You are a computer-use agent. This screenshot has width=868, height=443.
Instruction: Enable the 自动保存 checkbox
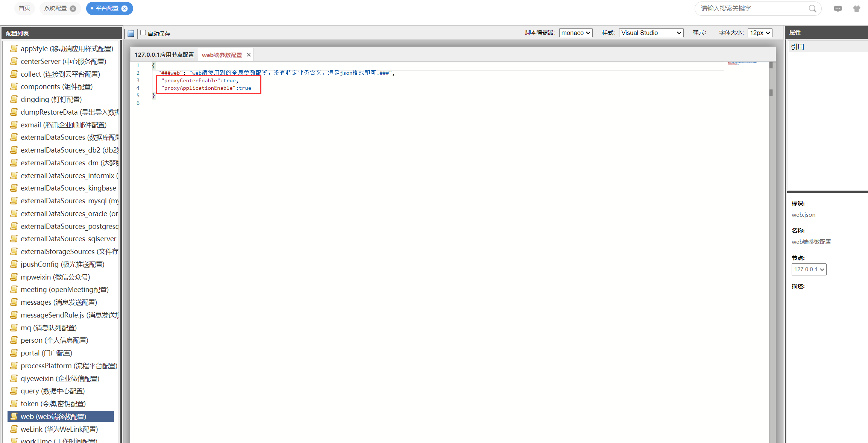(x=143, y=33)
